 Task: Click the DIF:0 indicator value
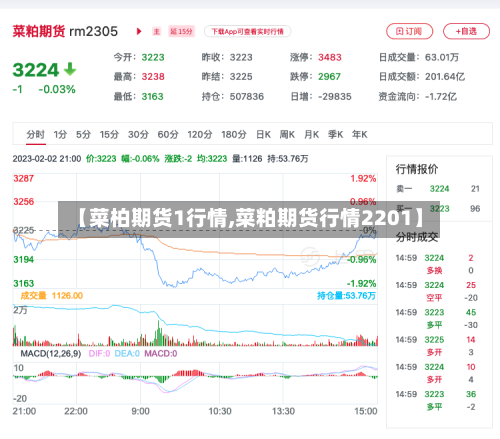coord(99,353)
